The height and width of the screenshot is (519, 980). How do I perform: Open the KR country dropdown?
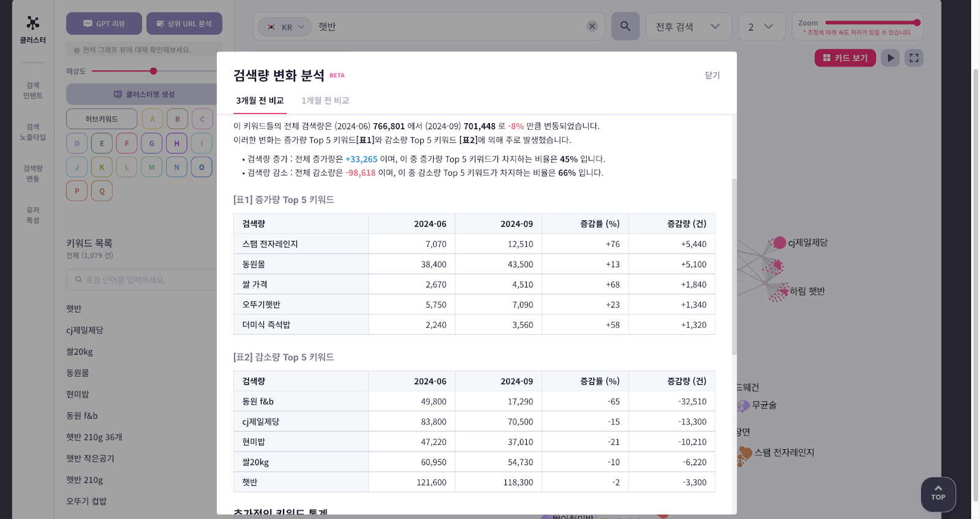(285, 27)
